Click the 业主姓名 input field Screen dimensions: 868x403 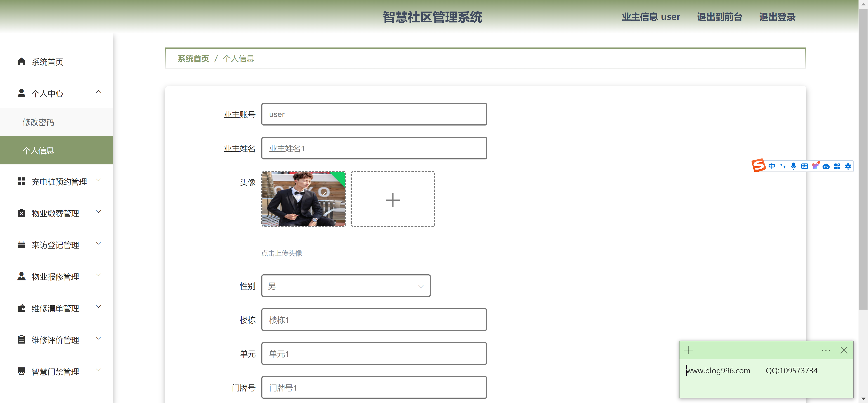pyautogui.click(x=374, y=148)
